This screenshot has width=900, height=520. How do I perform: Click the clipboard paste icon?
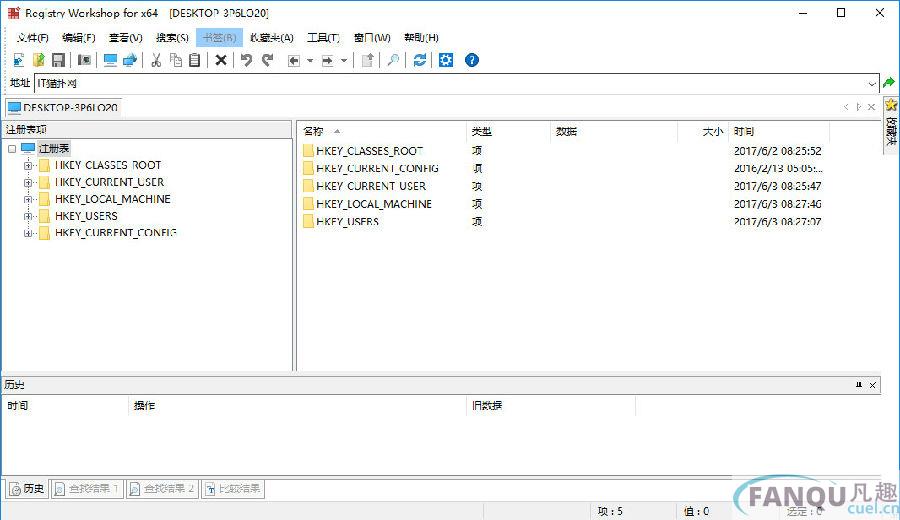coord(195,60)
